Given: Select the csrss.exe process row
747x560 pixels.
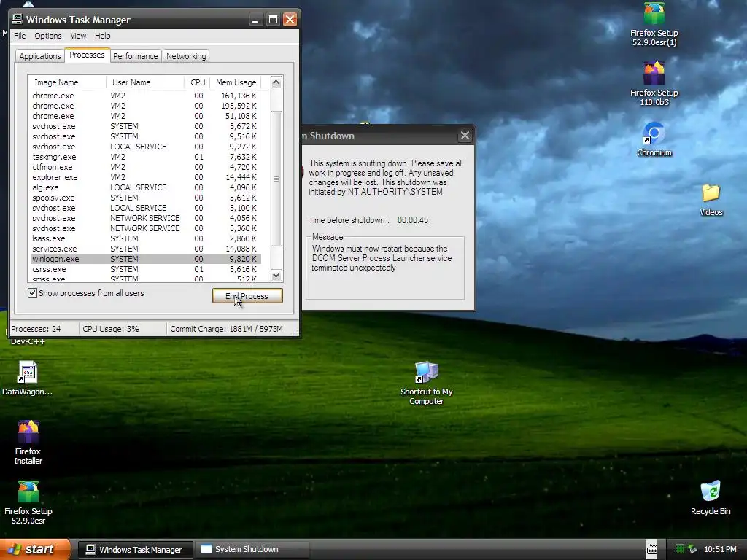Looking at the screenshot, I should point(145,269).
